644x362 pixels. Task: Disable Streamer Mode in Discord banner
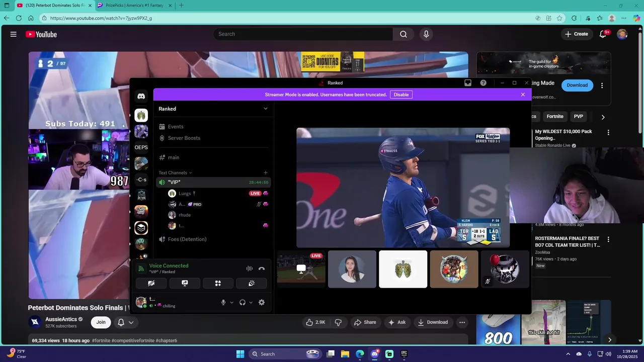pyautogui.click(x=401, y=95)
